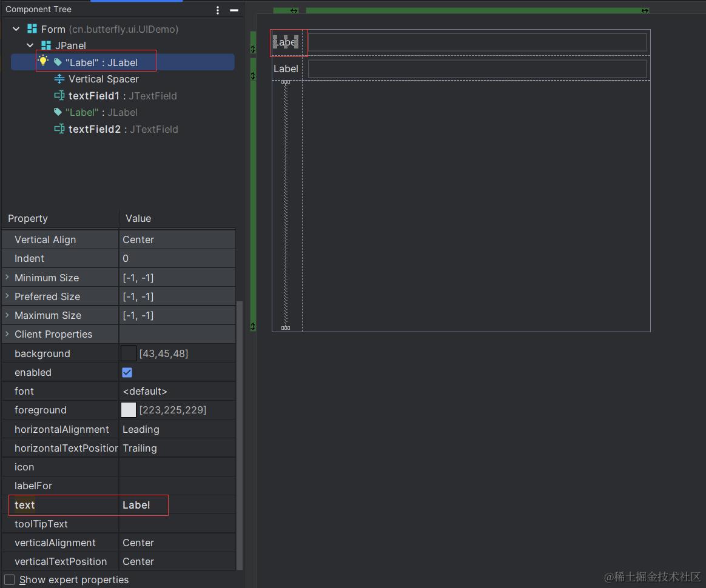Expand the Minimum Size property
This screenshot has height=588, width=706.
tap(7, 278)
